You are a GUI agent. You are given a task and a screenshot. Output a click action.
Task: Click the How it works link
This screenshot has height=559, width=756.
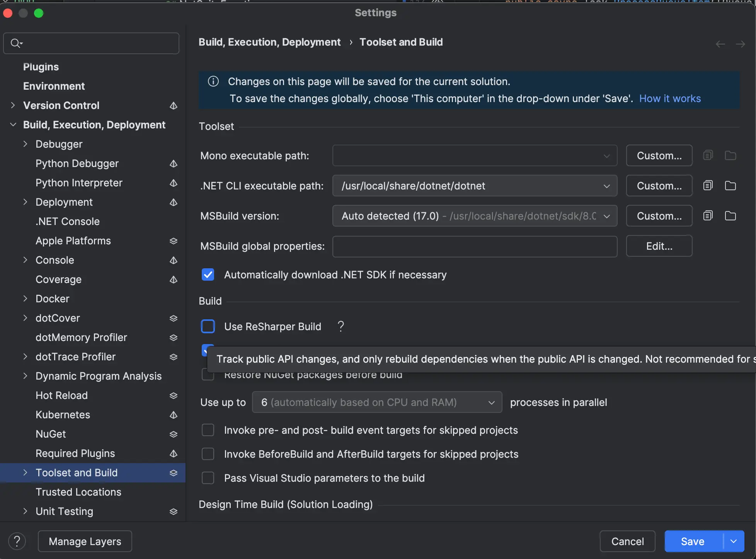[x=670, y=99]
